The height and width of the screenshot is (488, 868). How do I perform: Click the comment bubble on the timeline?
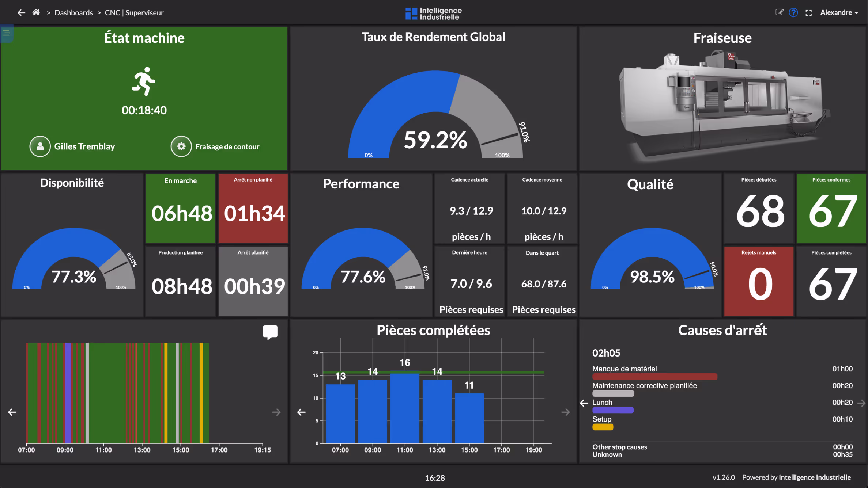point(270,332)
